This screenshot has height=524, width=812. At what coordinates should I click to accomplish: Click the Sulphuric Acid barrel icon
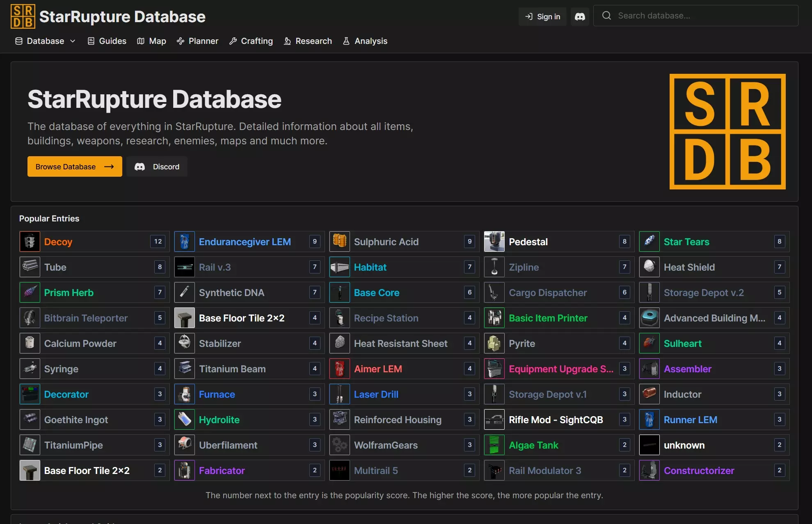340,241
